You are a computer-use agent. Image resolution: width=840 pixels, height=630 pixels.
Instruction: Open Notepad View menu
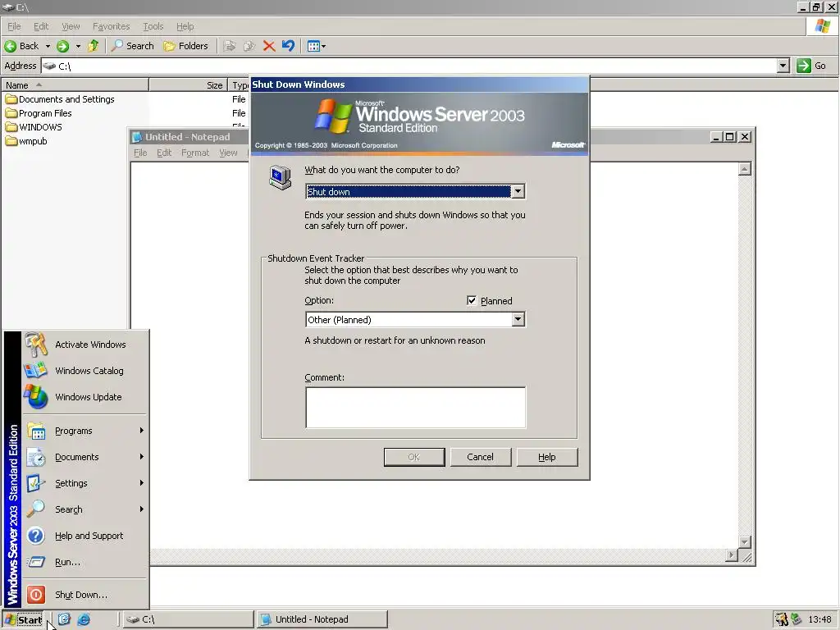(x=228, y=153)
